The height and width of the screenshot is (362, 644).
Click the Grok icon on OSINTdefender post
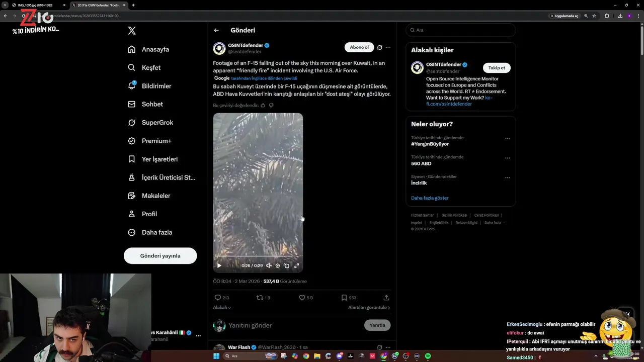(380, 47)
